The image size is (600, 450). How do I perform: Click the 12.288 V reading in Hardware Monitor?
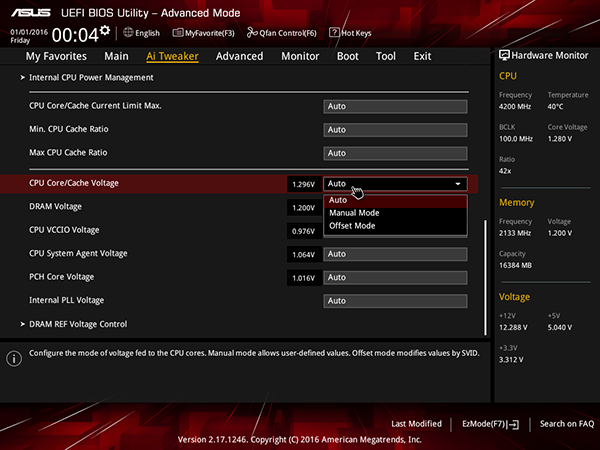pyautogui.click(x=513, y=328)
